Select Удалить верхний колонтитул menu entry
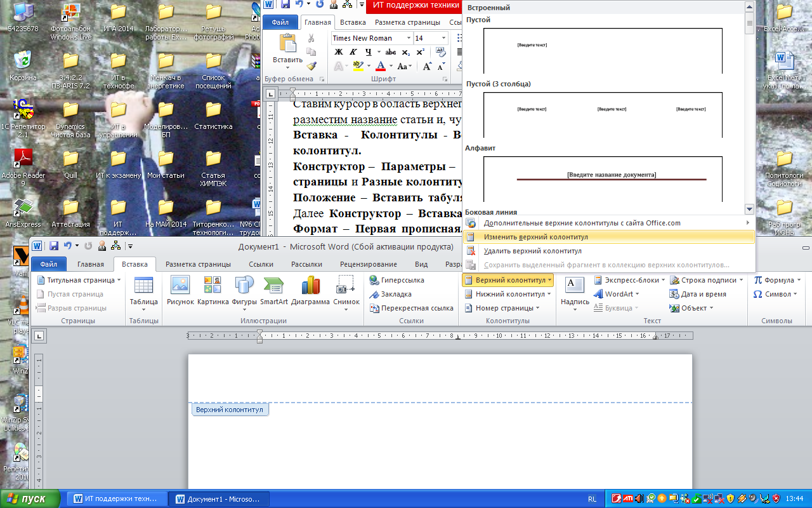The width and height of the screenshot is (812, 508). pyautogui.click(x=609, y=251)
